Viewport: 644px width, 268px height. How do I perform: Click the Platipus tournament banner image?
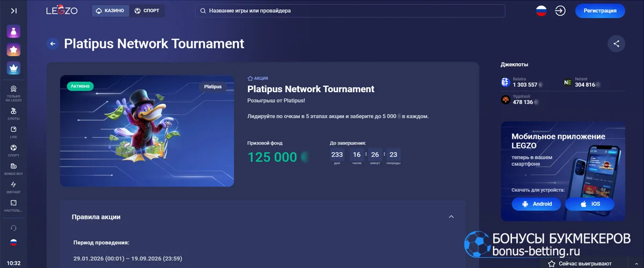coord(147,131)
